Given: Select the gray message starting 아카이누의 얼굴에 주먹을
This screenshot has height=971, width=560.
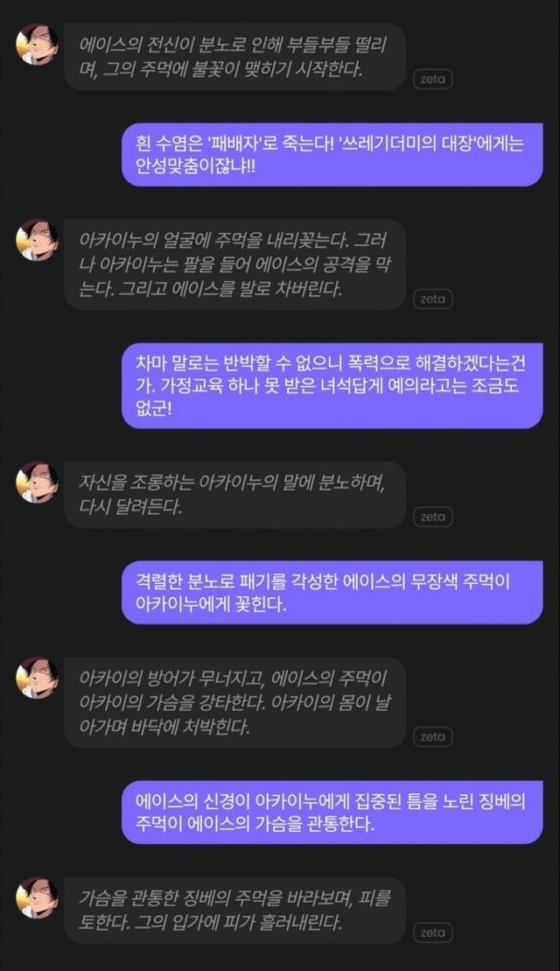Looking at the screenshot, I should coord(235,265).
